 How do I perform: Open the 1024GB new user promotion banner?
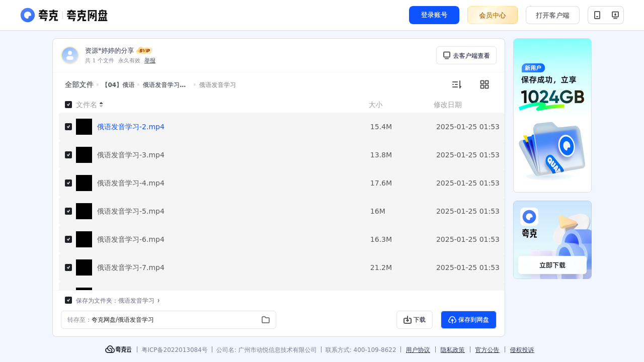click(x=552, y=115)
